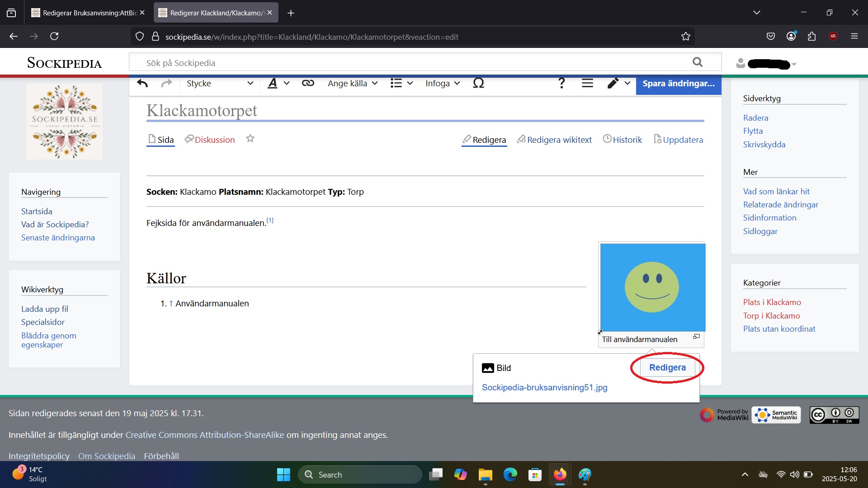868x488 pixels.
Task: Bookmark page with address bar star
Action: coord(685,37)
